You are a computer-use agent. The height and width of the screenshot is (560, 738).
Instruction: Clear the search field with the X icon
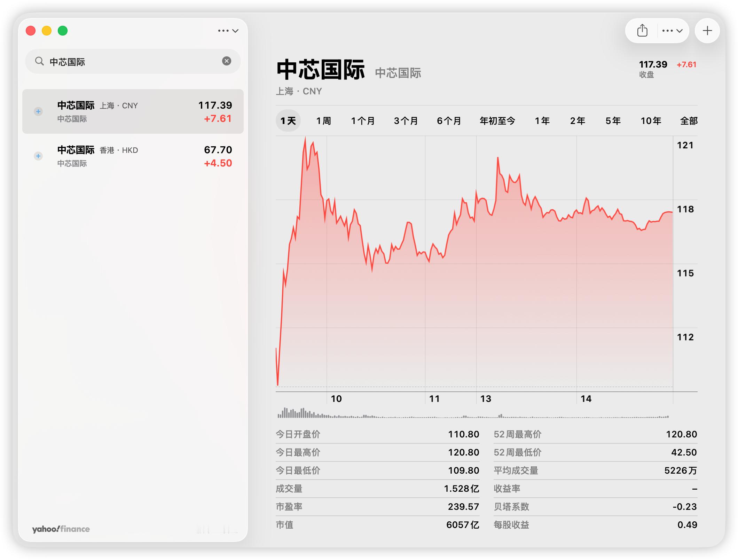click(x=227, y=61)
